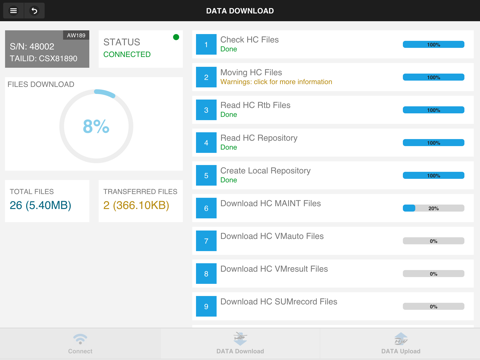Select step 5 number badge
The width and height of the screenshot is (480, 360).
click(206, 175)
